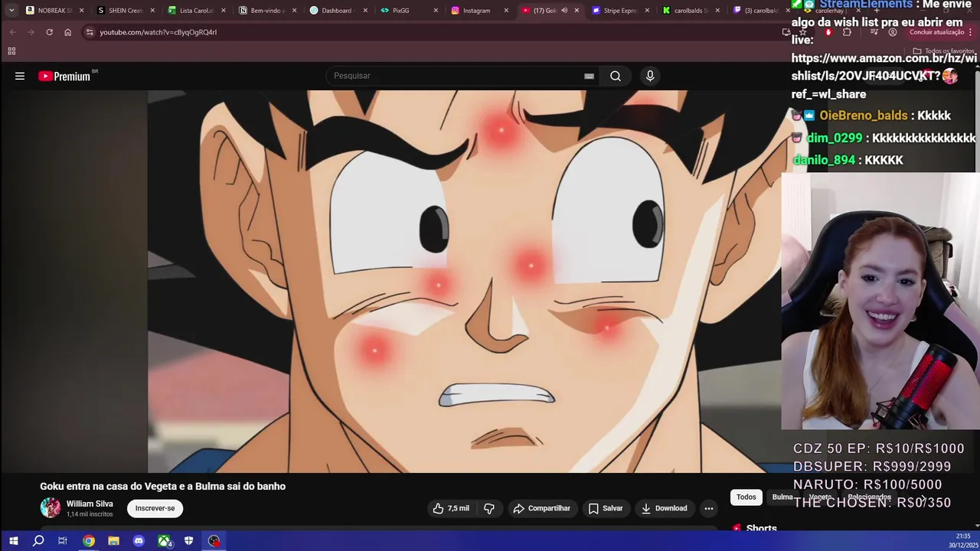Reload the page in Chrome
This screenshot has width=980, height=551.
(x=49, y=32)
